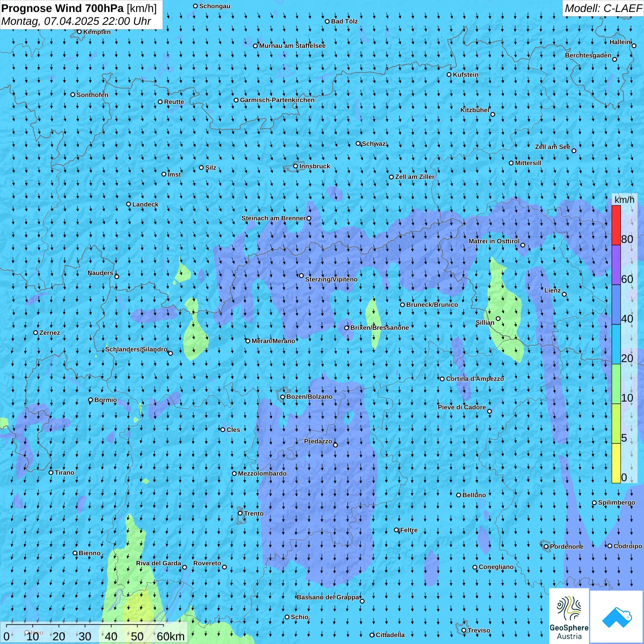This screenshot has height=644, width=644.
Task: Click the Cortina d'Ampezzo label
Action: point(475,379)
